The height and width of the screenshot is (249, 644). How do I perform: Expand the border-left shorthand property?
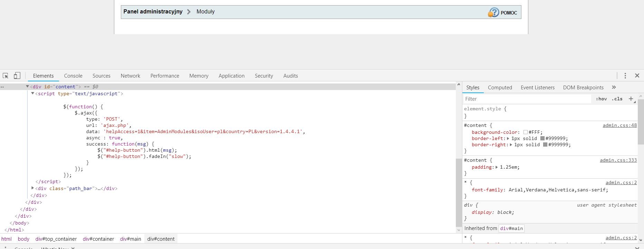[508, 139]
